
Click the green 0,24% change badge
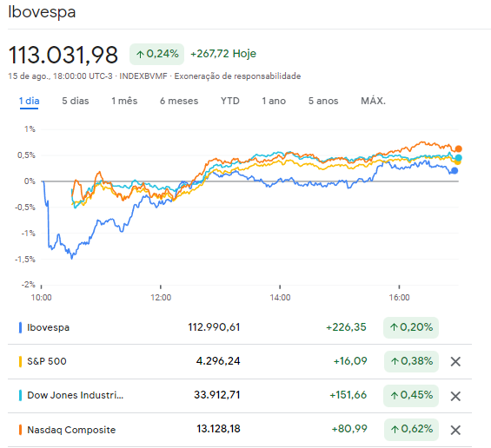point(157,54)
